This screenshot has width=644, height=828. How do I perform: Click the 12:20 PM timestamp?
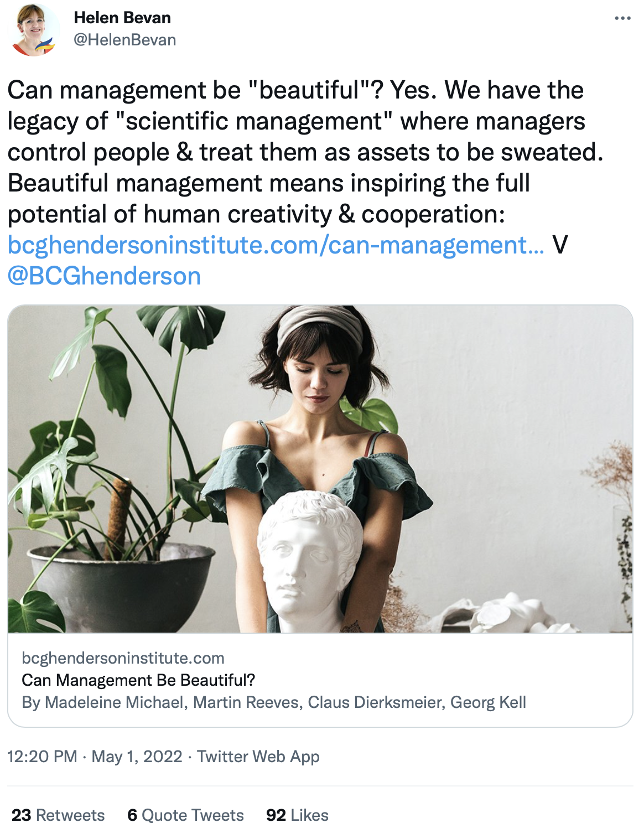(x=42, y=757)
